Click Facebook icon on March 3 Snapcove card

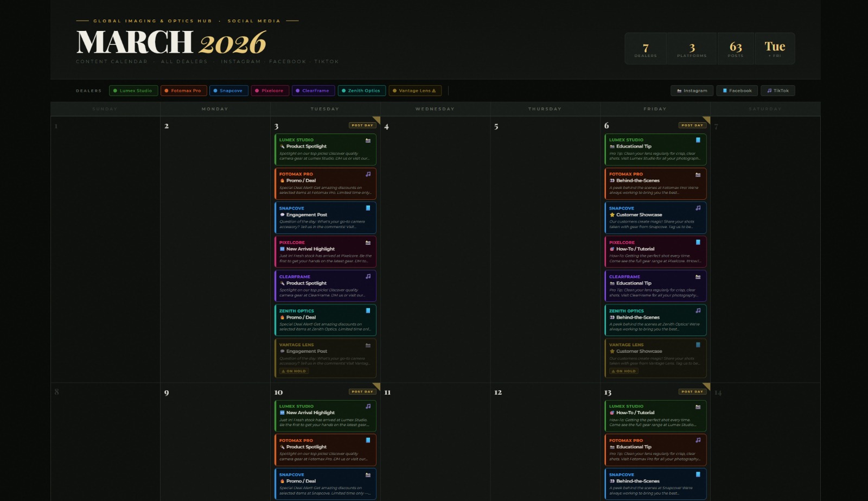(368, 208)
